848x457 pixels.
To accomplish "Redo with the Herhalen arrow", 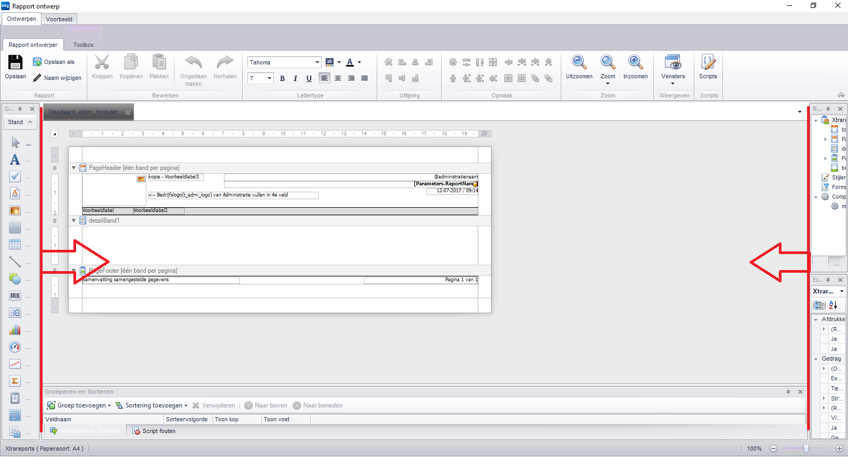I will (225, 62).
